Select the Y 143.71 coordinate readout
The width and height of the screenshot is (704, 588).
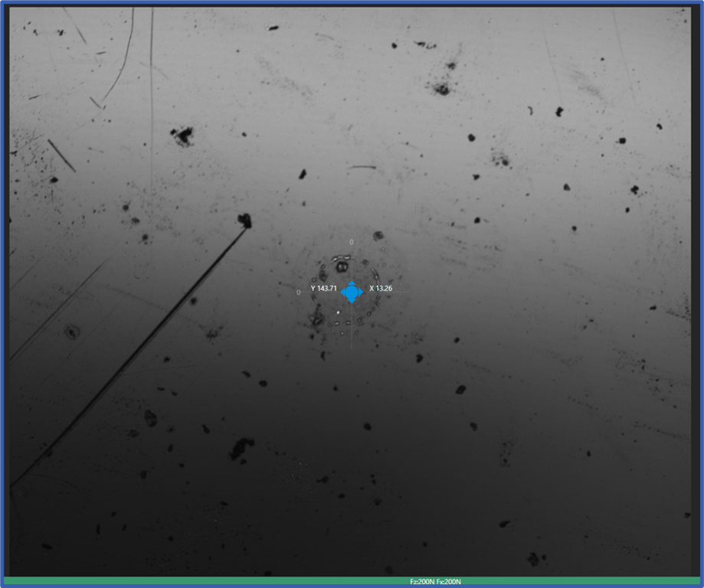point(324,289)
